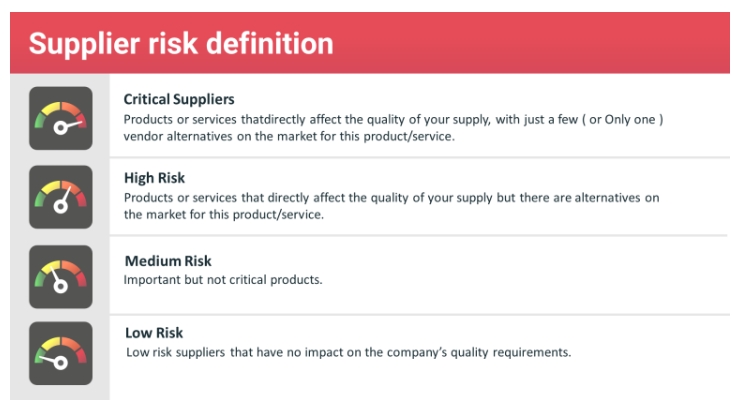Screen dimensions: 733x400
Task: Click the High Risk gauge icon
Action: pos(61,197)
